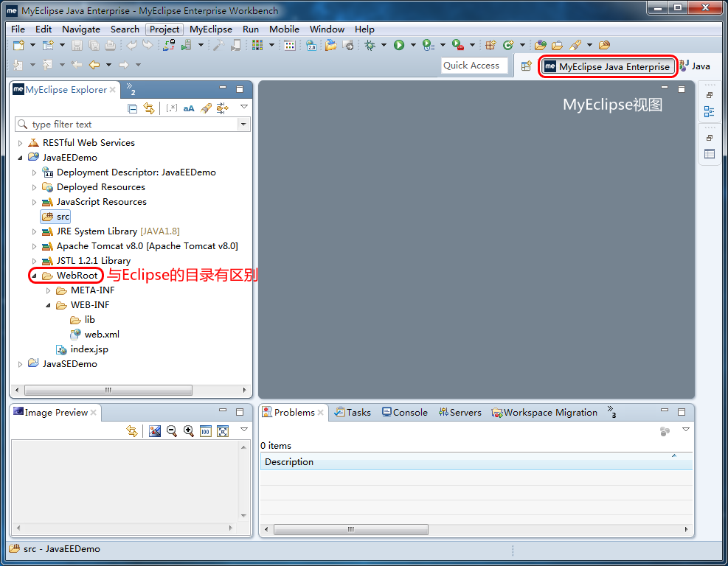Expand the META-INF folder

coord(48,290)
